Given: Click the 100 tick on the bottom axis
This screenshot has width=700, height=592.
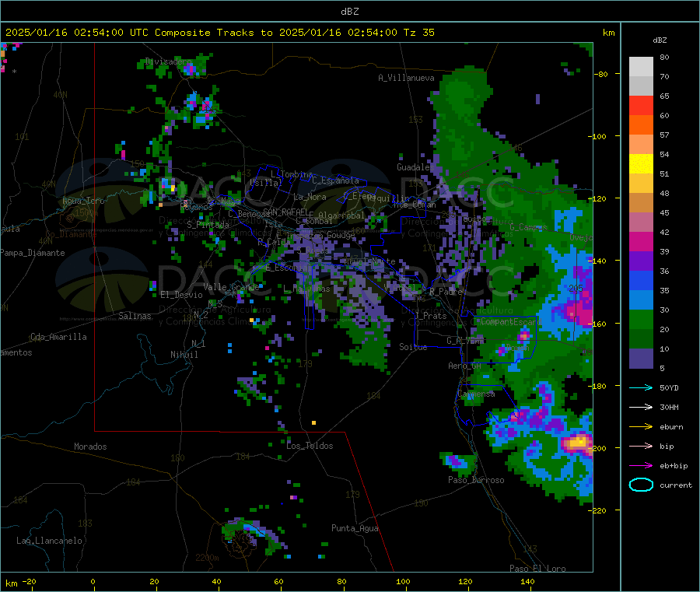Looking at the screenshot, I should click(x=403, y=581).
